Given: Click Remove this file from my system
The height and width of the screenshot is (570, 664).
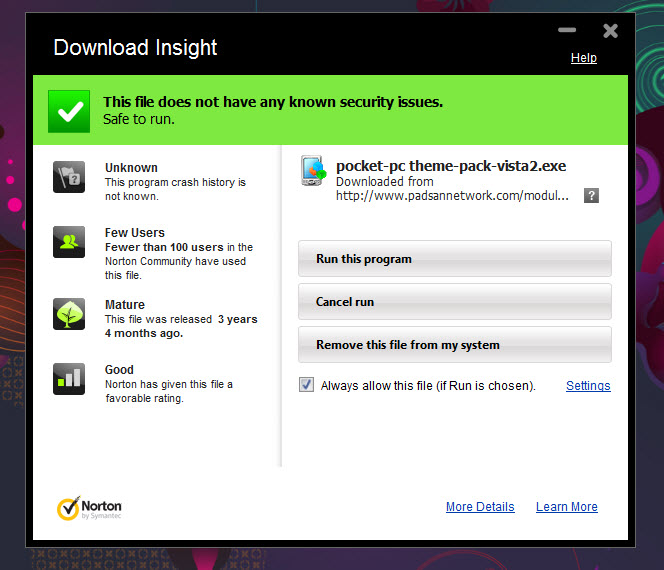Looking at the screenshot, I should point(455,345).
